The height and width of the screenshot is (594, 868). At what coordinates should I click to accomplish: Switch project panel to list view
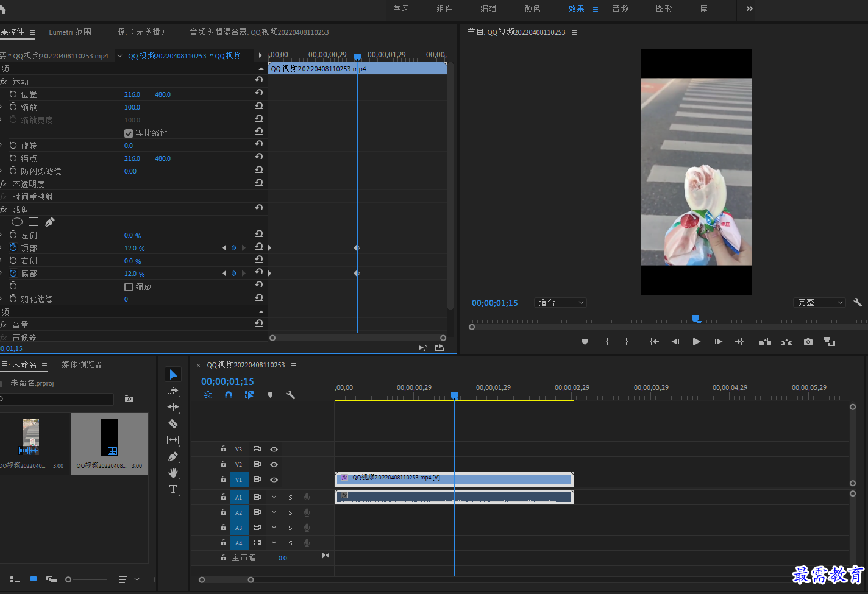pos(15,579)
